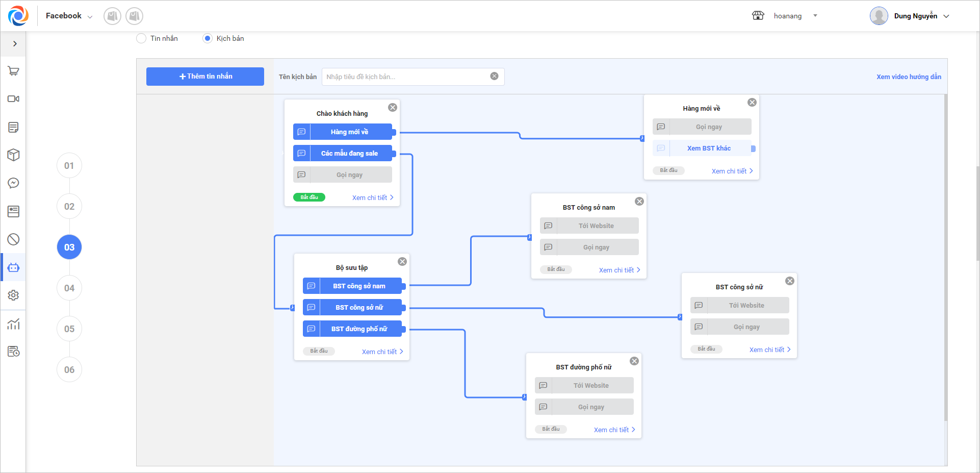This screenshot has width=980, height=473.
Task: Go to step 01
Action: click(69, 166)
